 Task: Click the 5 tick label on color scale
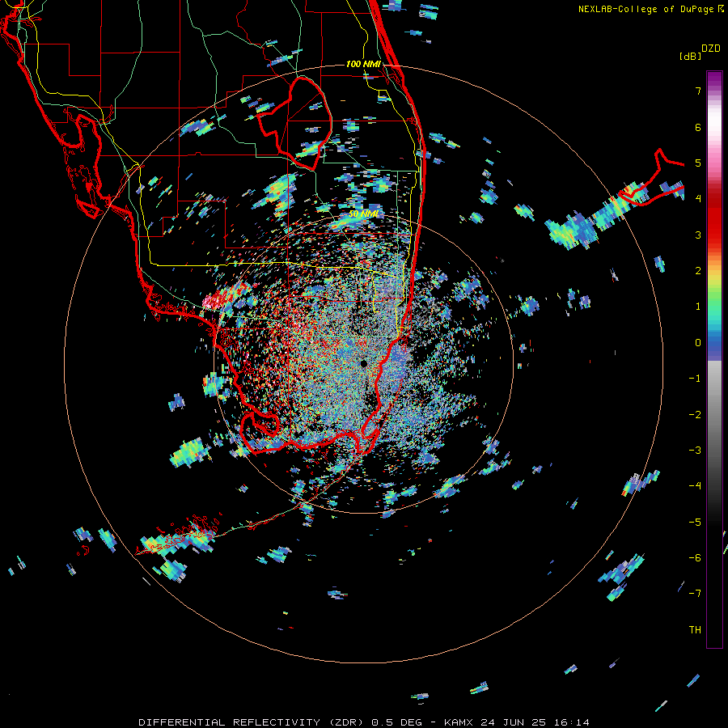point(698,163)
